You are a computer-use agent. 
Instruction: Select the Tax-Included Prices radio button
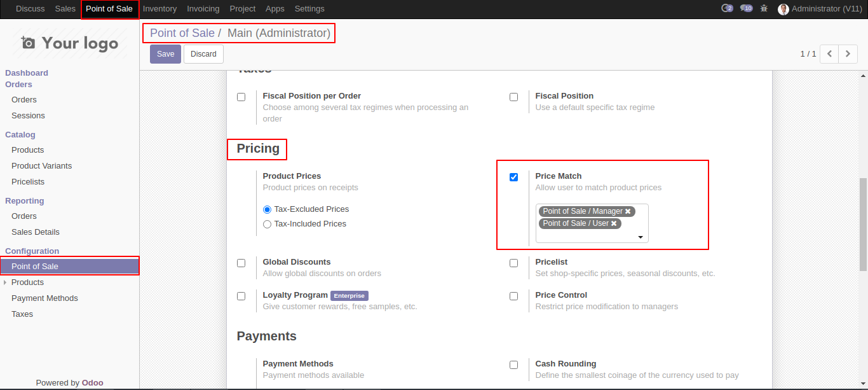(267, 224)
